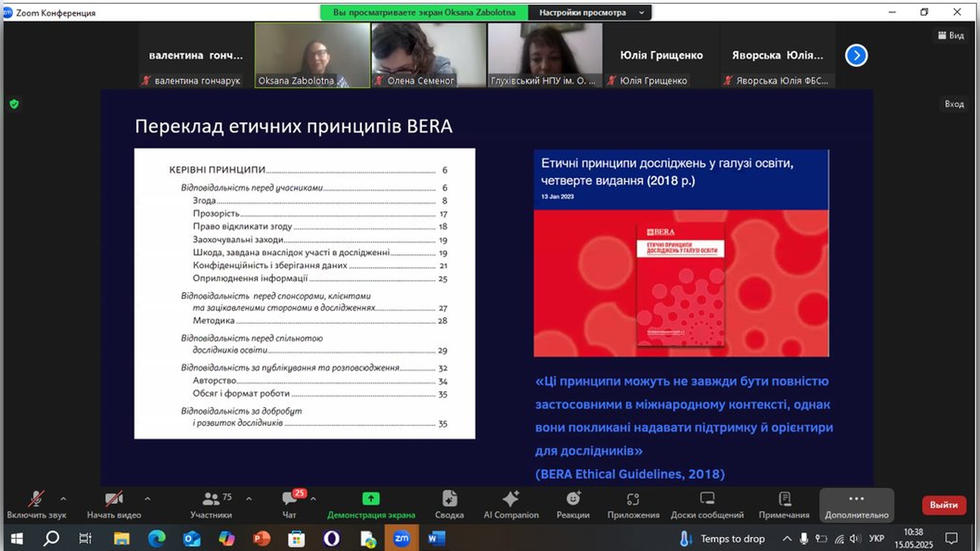Open Task View on taskbar

[85, 538]
